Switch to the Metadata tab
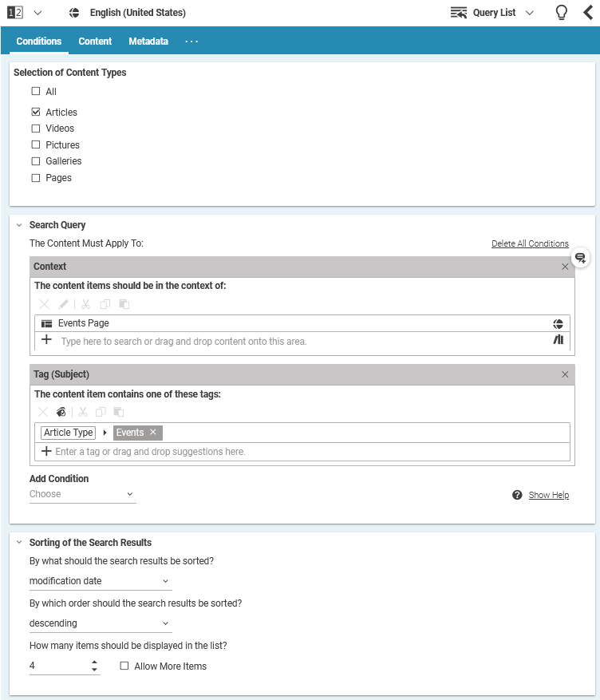The width and height of the screenshot is (600, 700). click(x=148, y=41)
